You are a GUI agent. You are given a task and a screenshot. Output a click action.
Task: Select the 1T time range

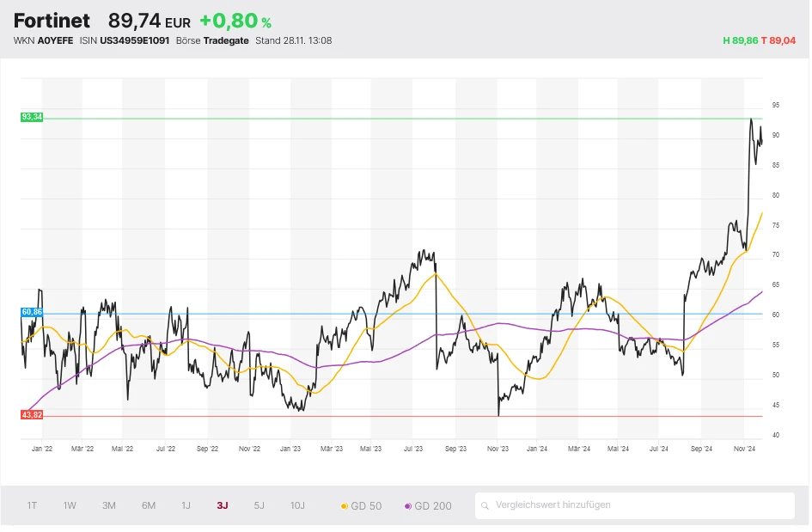[x=32, y=505]
